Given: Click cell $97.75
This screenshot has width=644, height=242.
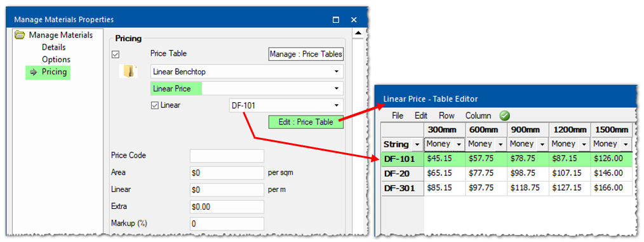Looking at the screenshot, I should click(x=486, y=189).
